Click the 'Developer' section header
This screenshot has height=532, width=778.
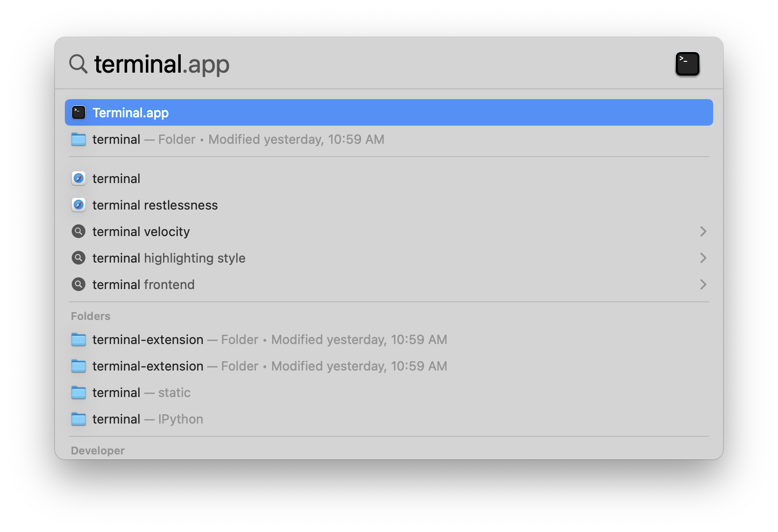coord(97,450)
